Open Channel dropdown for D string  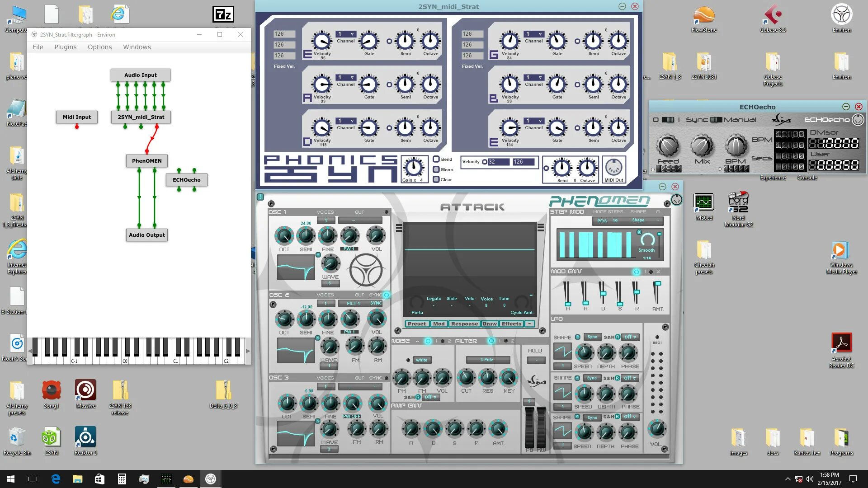[346, 121]
